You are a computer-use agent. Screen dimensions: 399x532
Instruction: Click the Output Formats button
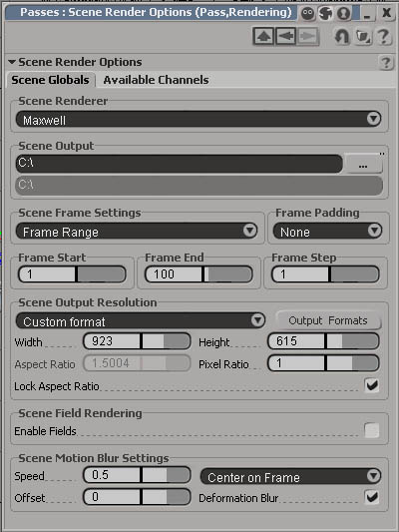click(x=328, y=320)
